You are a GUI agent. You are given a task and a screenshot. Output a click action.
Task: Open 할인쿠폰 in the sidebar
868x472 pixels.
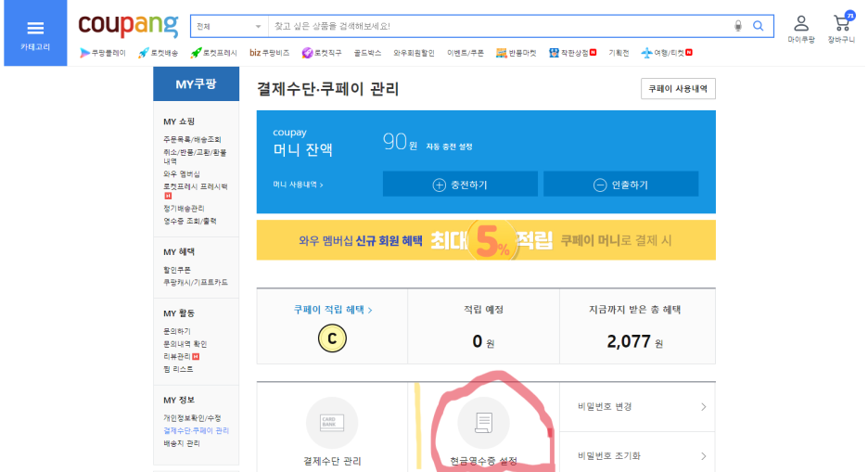click(177, 270)
